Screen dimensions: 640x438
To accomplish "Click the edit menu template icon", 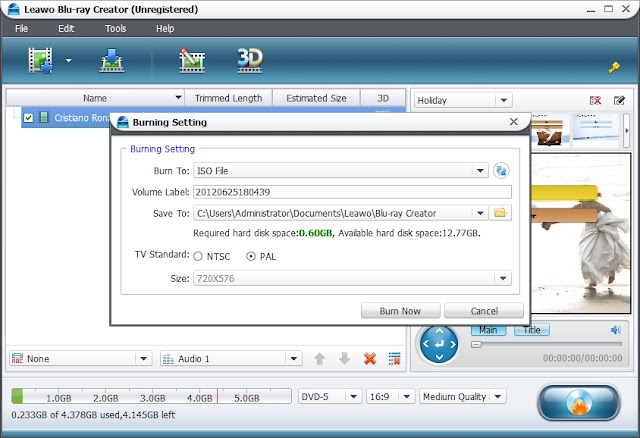I will pyautogui.click(x=619, y=100).
